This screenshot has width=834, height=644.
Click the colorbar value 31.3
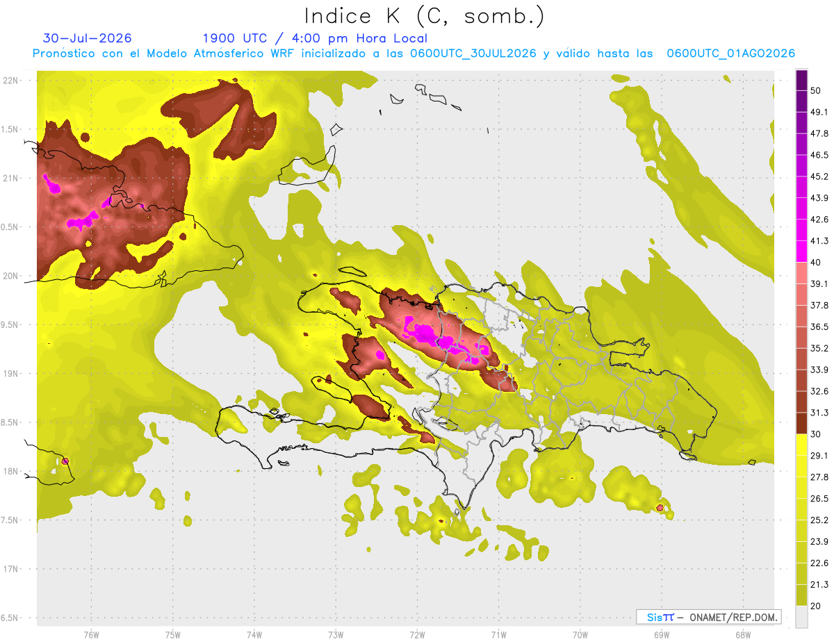click(819, 413)
